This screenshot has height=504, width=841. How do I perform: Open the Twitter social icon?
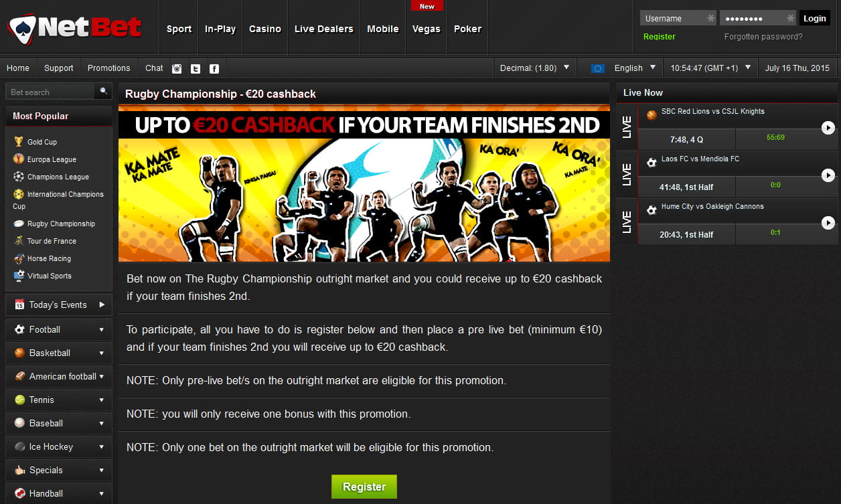(x=196, y=68)
